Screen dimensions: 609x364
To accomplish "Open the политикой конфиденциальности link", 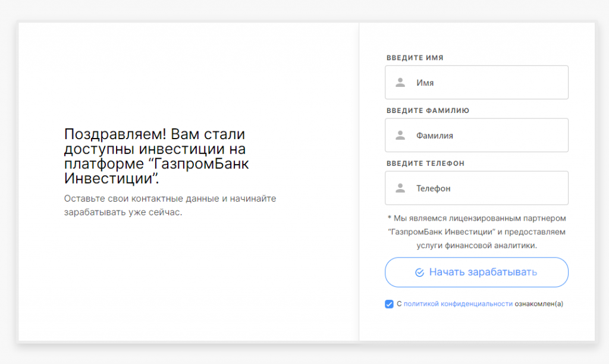I will coord(458,304).
